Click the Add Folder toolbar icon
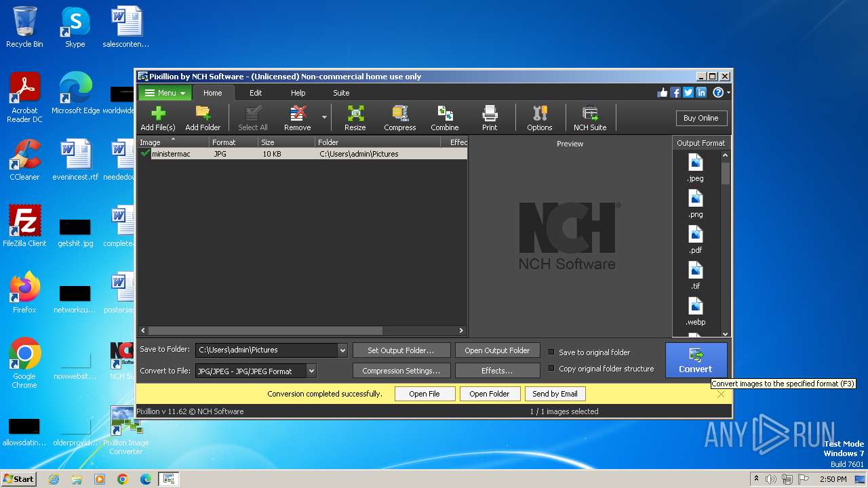The width and height of the screenshot is (868, 488). coord(203,118)
